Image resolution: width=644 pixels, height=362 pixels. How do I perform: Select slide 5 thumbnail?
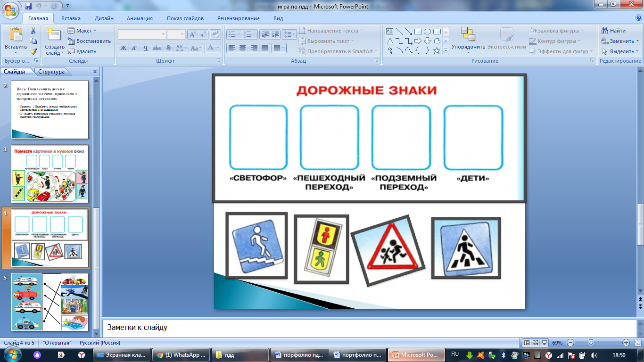tap(50, 302)
